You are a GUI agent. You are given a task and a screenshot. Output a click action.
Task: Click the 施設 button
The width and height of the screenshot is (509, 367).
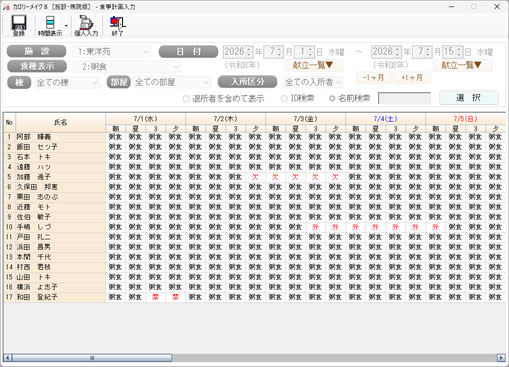pos(37,51)
